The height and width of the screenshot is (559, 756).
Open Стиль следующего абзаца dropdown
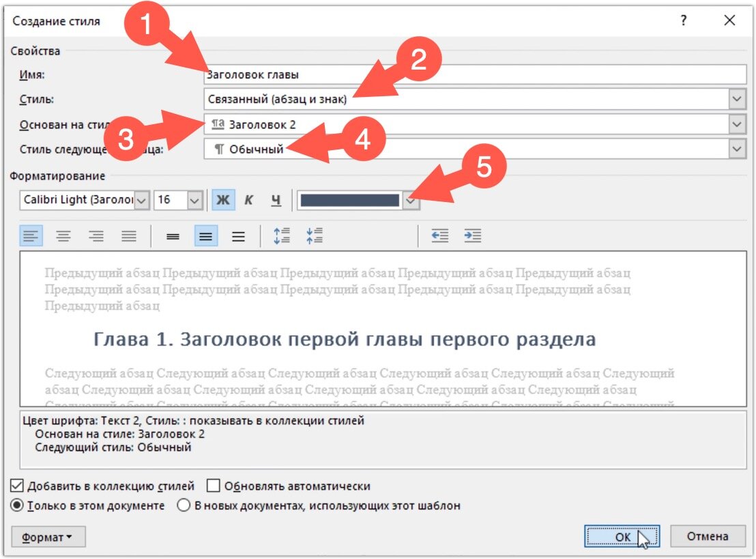(x=737, y=149)
